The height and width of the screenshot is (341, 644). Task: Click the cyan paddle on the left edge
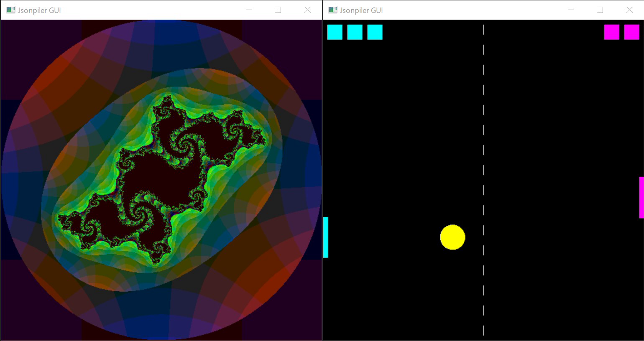point(325,237)
